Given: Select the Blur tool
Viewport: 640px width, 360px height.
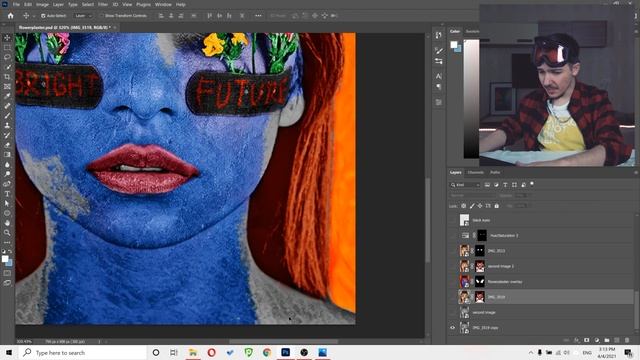Looking at the screenshot, I should click(x=7, y=164).
